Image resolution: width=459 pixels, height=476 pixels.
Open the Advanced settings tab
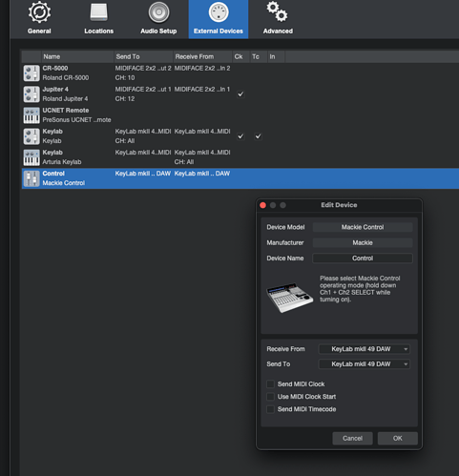pyautogui.click(x=278, y=18)
